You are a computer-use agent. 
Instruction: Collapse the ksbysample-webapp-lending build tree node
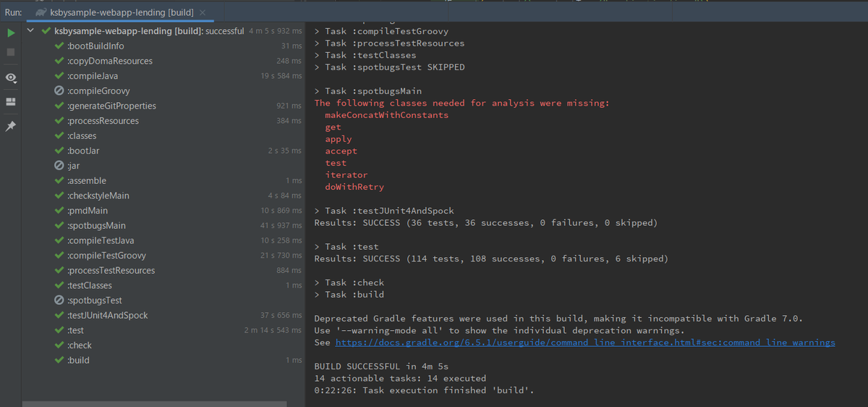coord(30,31)
